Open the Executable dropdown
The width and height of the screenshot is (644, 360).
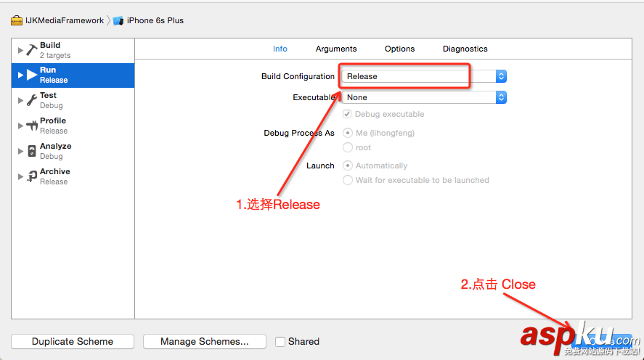coord(423,97)
